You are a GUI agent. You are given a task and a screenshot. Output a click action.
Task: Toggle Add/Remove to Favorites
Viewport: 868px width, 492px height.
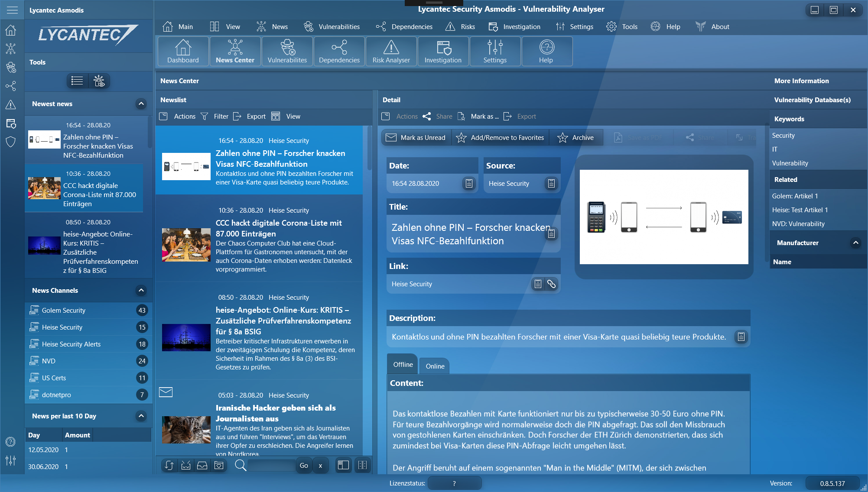point(500,138)
